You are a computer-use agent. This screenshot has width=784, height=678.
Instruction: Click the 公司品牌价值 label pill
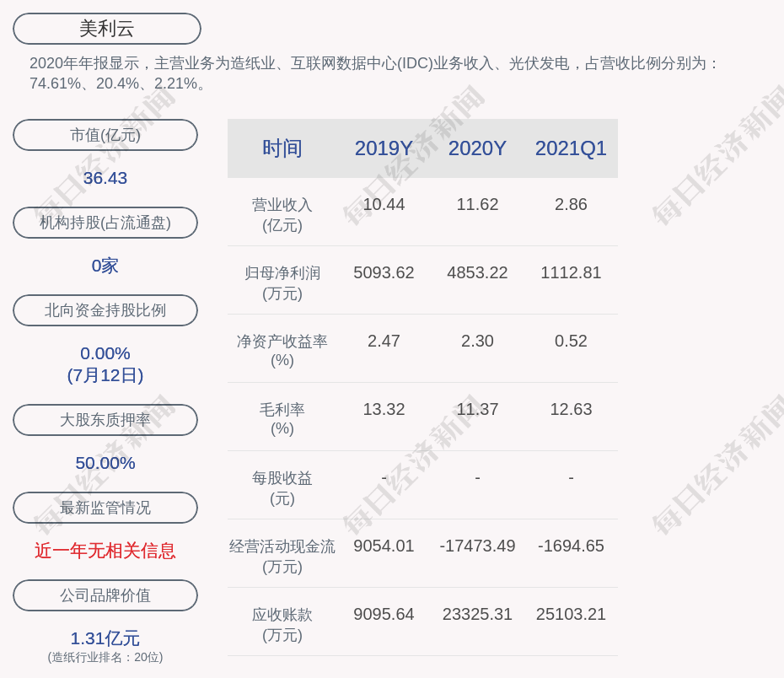(105, 595)
